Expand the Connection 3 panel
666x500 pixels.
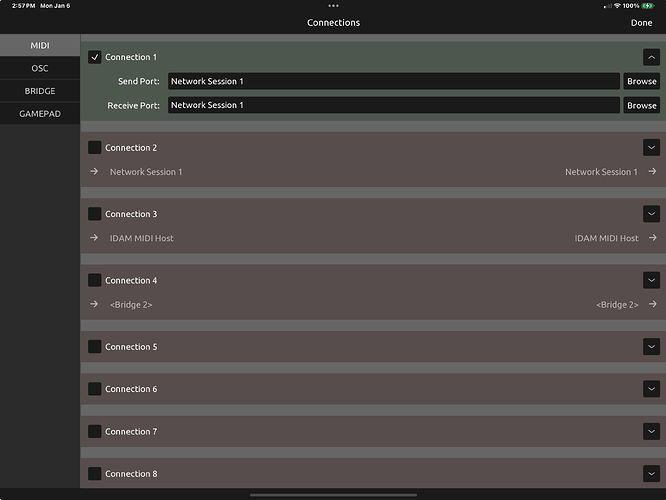(651, 214)
